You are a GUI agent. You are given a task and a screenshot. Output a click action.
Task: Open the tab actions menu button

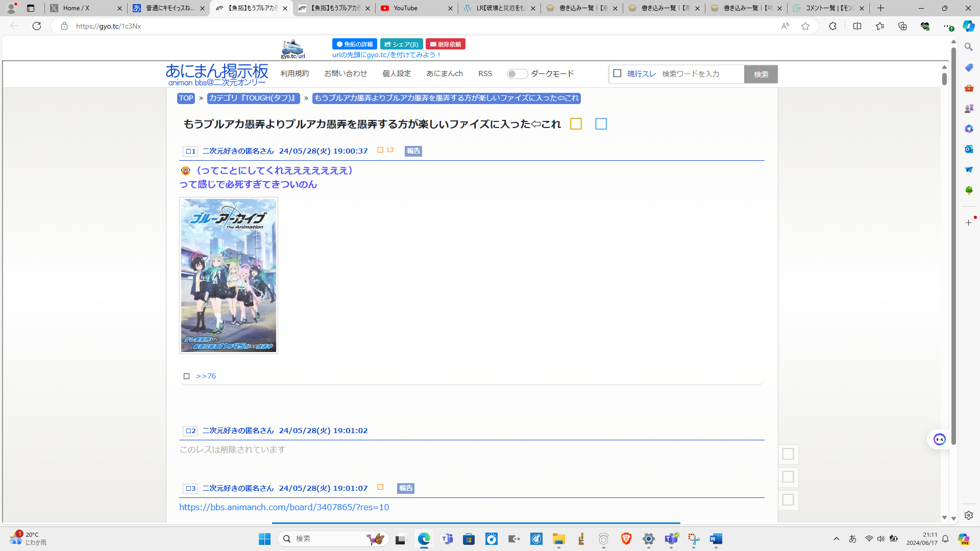31,8
